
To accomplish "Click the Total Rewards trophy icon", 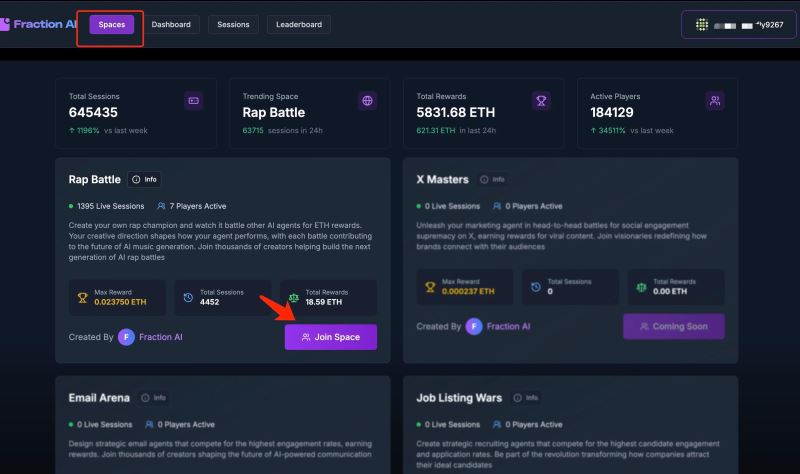I will [541, 101].
